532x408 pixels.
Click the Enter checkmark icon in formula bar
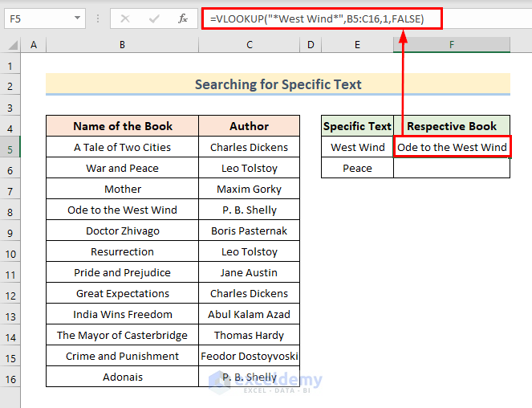click(x=154, y=18)
